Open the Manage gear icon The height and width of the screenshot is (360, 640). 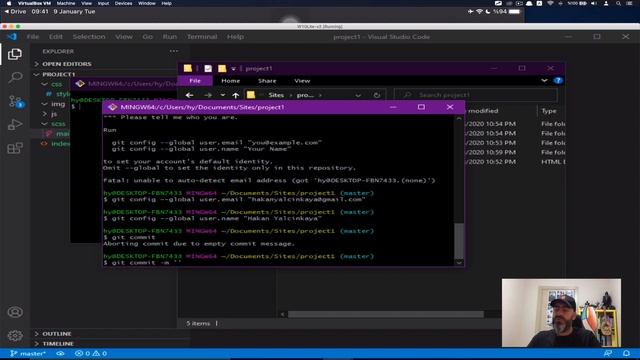coord(15,335)
